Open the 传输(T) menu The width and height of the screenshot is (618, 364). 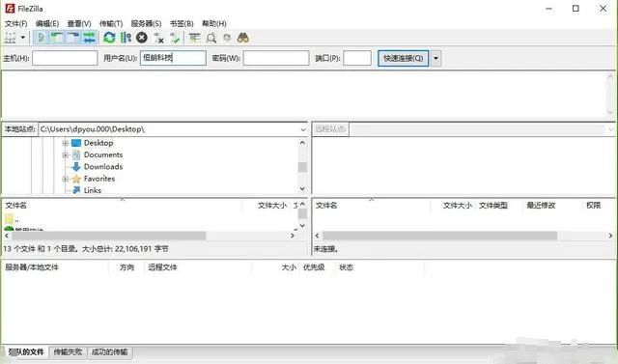(x=111, y=23)
